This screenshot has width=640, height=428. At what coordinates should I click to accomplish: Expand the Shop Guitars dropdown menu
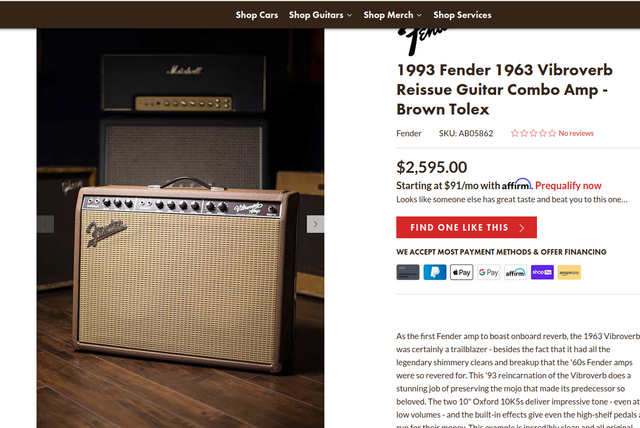[x=321, y=15]
